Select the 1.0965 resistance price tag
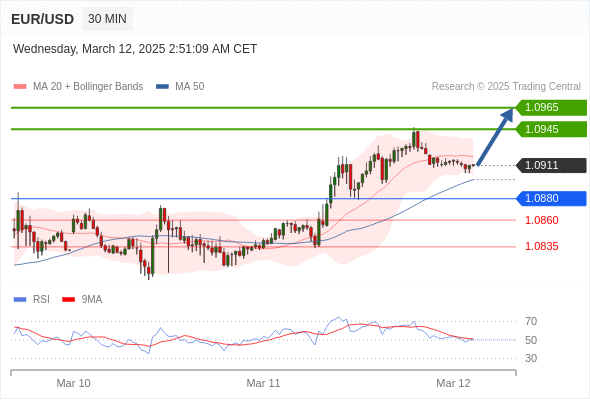Viewport: 590px width, 400px height. pyautogui.click(x=551, y=108)
